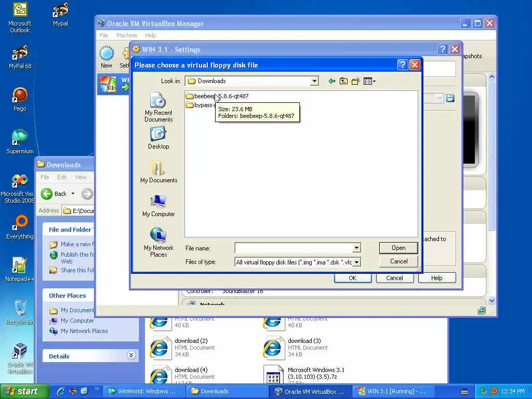Image resolution: width=532 pixels, height=399 pixels.
Task: Open Edit menu in Downloads window
Action: coord(62,177)
